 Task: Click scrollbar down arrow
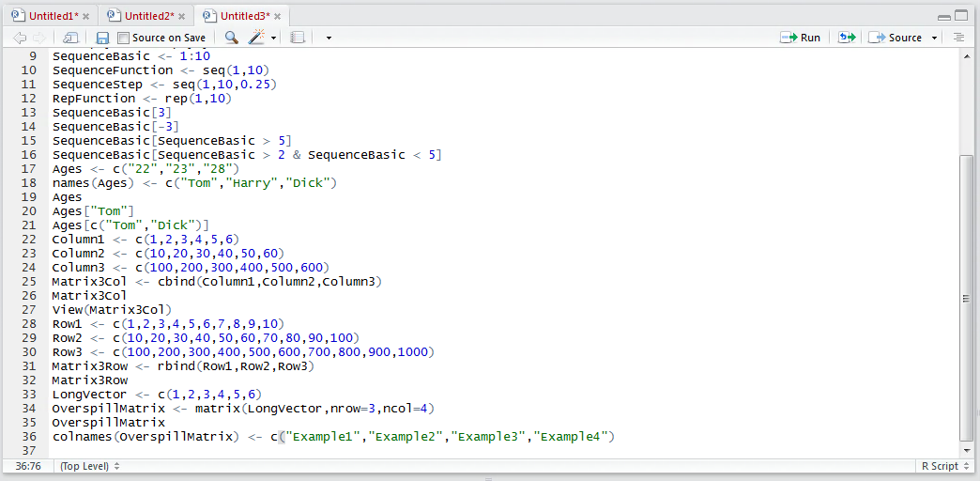pyautogui.click(x=966, y=450)
